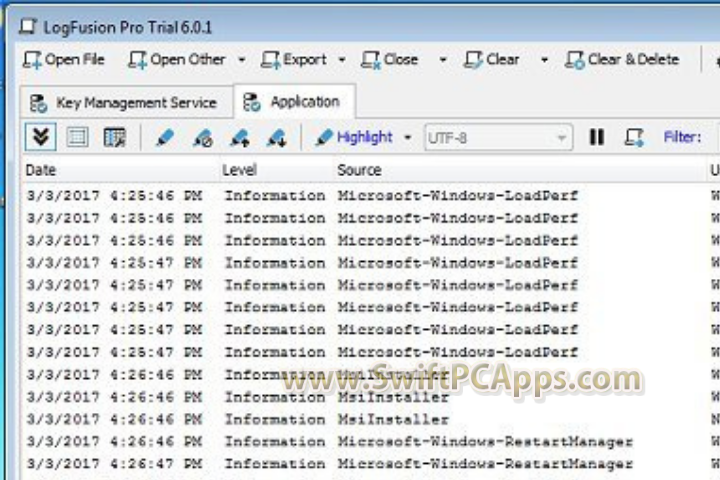Expand the Open Other dropdown arrow
This screenshot has width=720, height=480.
242,60
